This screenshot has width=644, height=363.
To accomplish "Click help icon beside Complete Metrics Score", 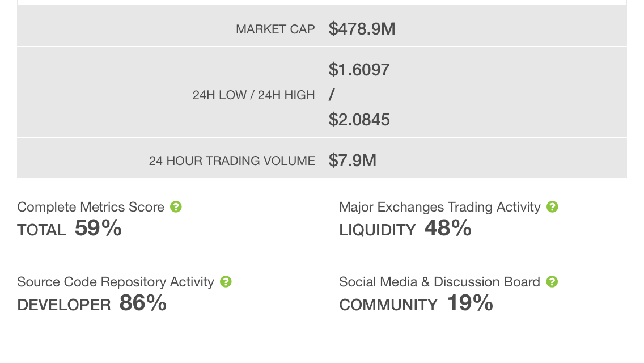I will coord(176,207).
